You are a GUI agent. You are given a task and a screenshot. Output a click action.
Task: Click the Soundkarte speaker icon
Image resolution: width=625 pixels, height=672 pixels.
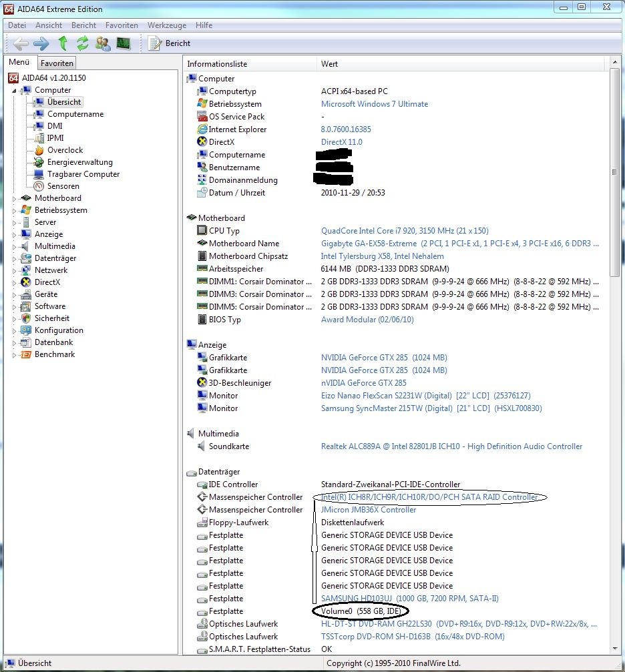(x=202, y=446)
